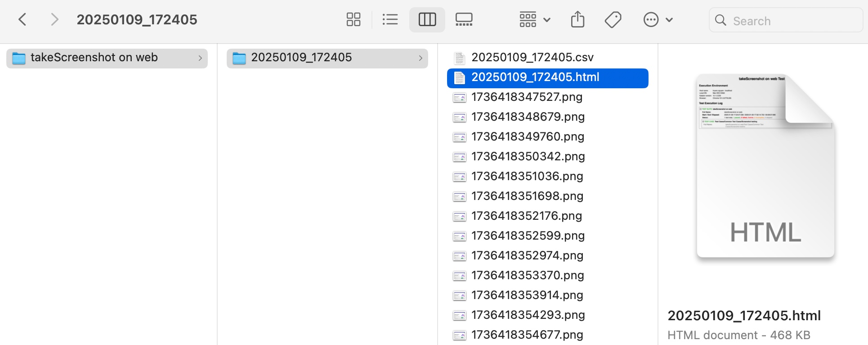Click the icon beside 1736418347527.png
868x345 pixels.
(x=459, y=98)
